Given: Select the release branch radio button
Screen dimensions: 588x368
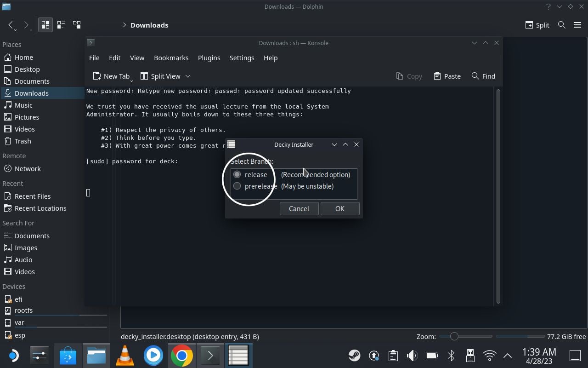Looking at the screenshot, I should 237,174.
